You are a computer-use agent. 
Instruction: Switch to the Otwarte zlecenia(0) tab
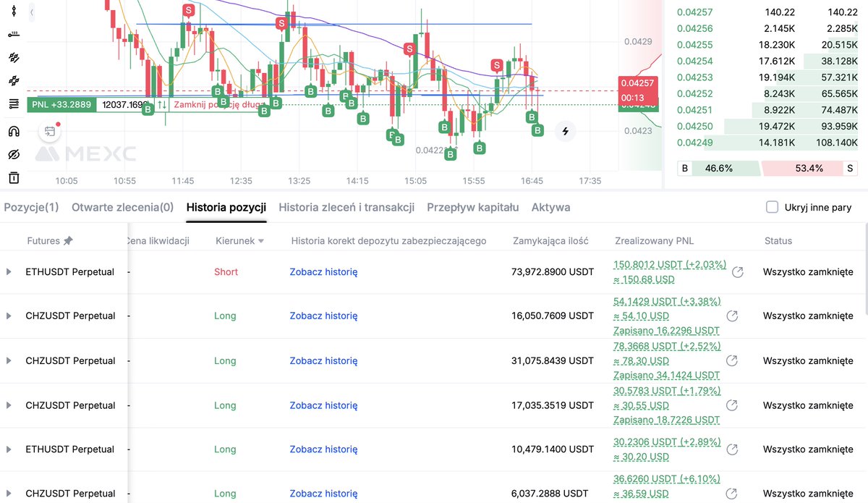[122, 207]
